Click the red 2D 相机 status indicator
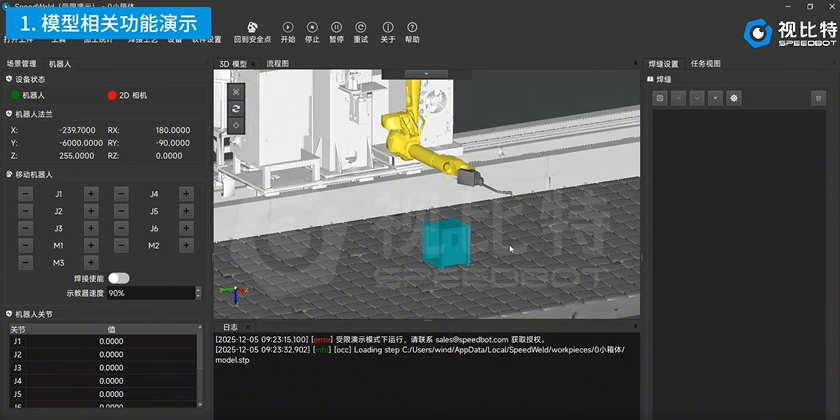The height and width of the screenshot is (420, 840). 111,95
